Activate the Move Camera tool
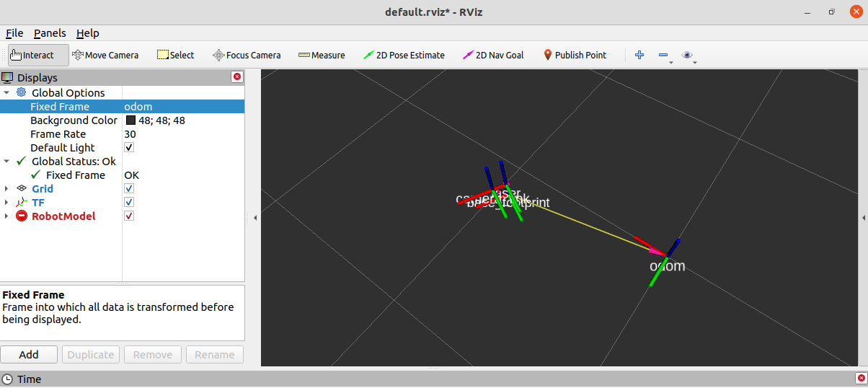Screen dimensions: 868x388 (x=105, y=55)
